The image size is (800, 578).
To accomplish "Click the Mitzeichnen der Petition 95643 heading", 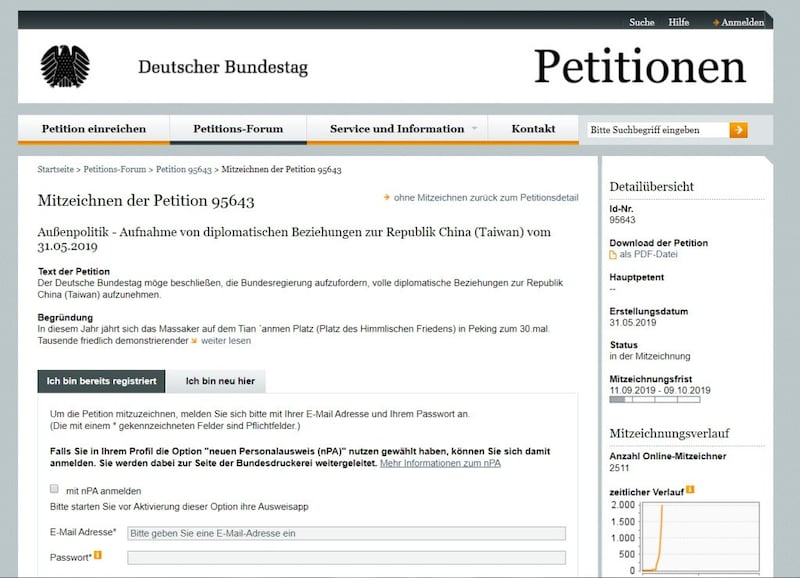I will coord(146,200).
